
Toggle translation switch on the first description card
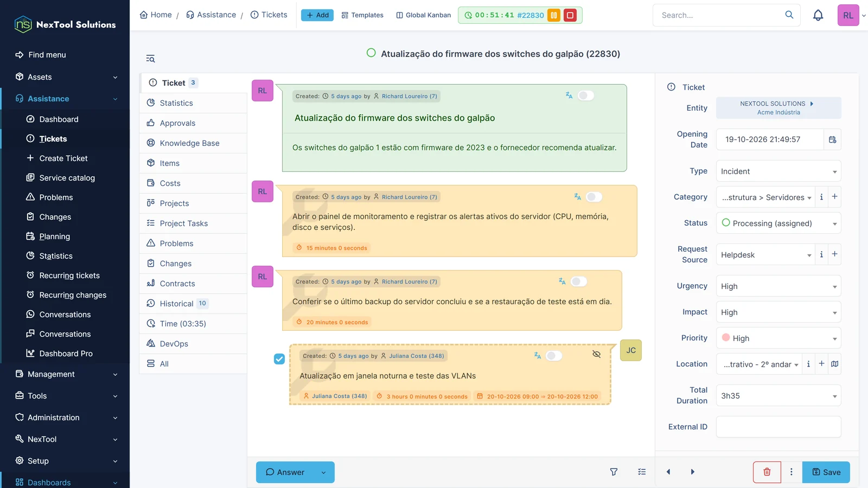[x=586, y=95]
